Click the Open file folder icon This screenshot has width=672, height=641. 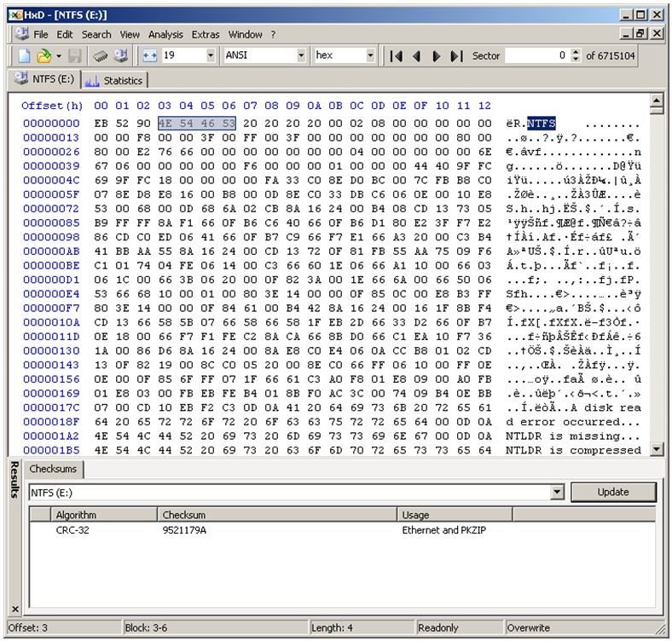pyautogui.click(x=43, y=56)
